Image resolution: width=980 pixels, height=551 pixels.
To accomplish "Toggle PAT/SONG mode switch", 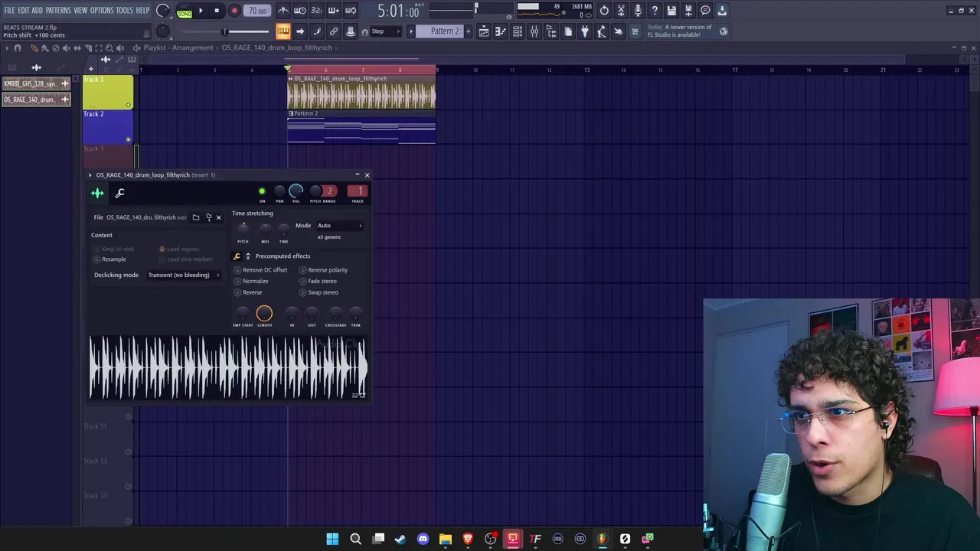I will (x=185, y=11).
